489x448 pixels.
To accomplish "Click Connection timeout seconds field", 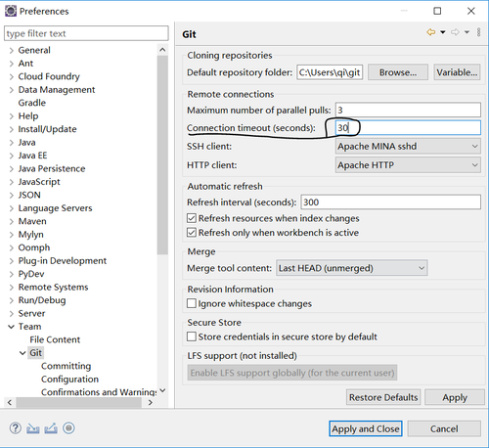I will [x=408, y=127].
